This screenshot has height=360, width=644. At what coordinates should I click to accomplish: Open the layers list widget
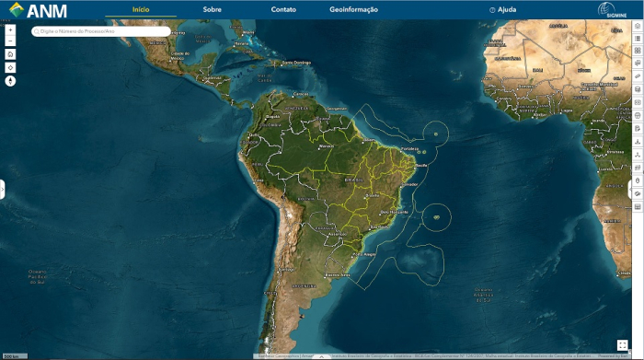(638, 26)
